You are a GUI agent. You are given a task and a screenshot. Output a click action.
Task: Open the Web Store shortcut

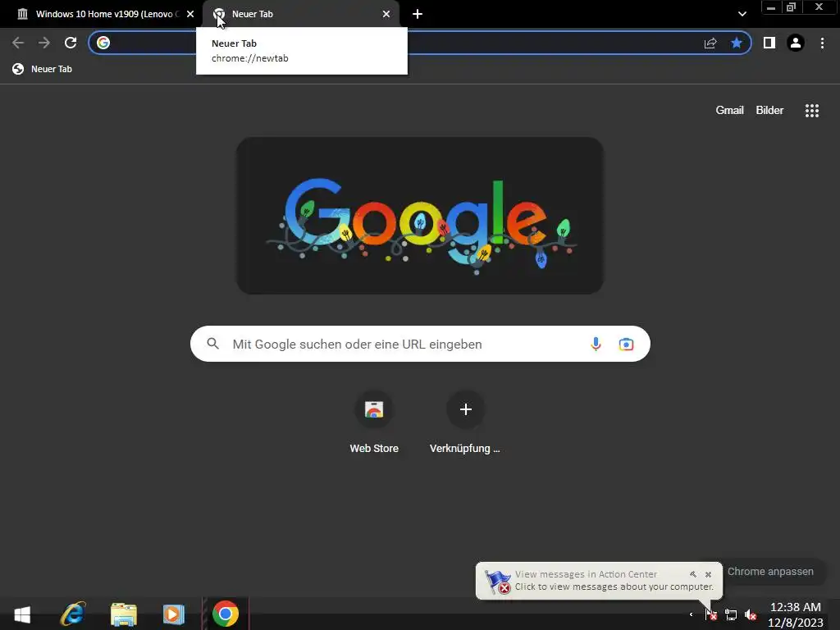click(374, 423)
